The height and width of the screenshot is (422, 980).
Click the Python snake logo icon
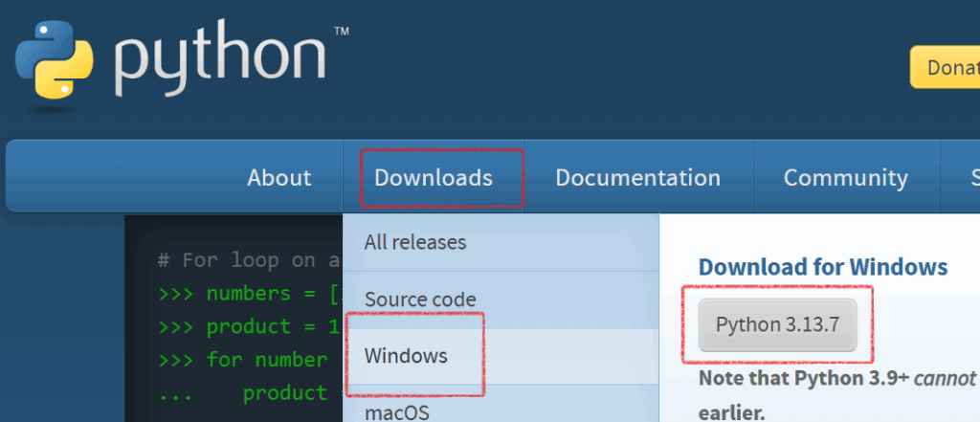[54, 61]
